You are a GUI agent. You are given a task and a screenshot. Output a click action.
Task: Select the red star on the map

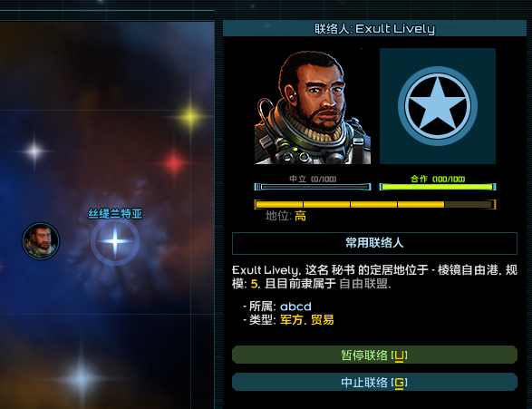[174, 163]
